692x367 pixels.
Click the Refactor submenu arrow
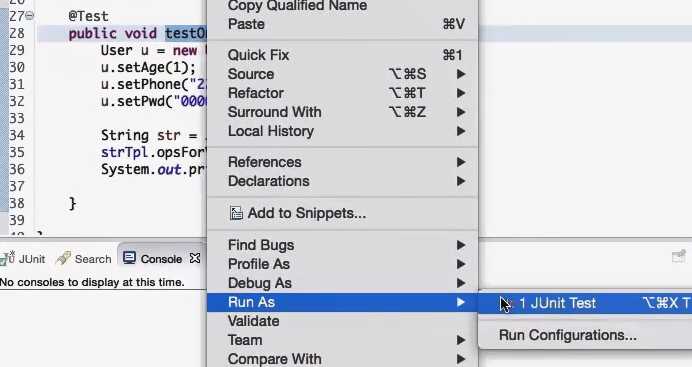461,93
